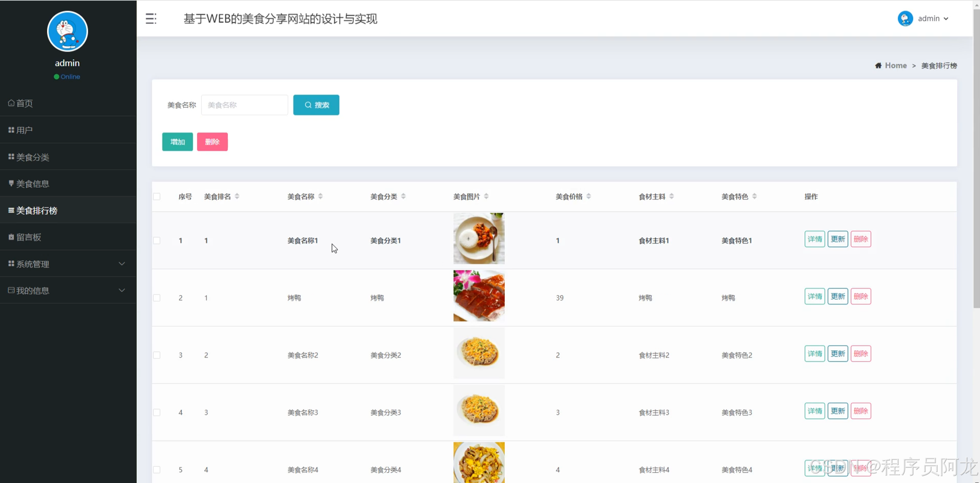The height and width of the screenshot is (483, 980).
Task: Click the Home breadcrumb house icon
Action: [878, 65]
